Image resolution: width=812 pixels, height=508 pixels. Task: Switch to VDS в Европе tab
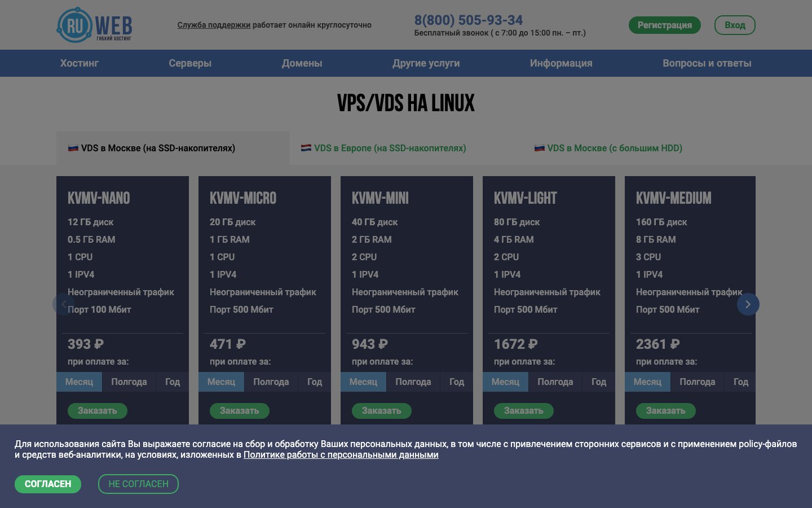(x=406, y=148)
